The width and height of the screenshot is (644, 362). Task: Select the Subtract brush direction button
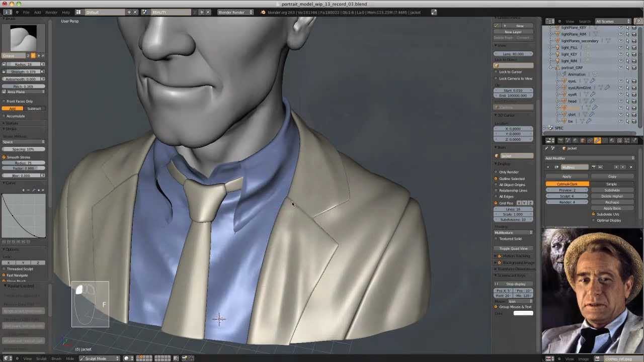[34, 109]
